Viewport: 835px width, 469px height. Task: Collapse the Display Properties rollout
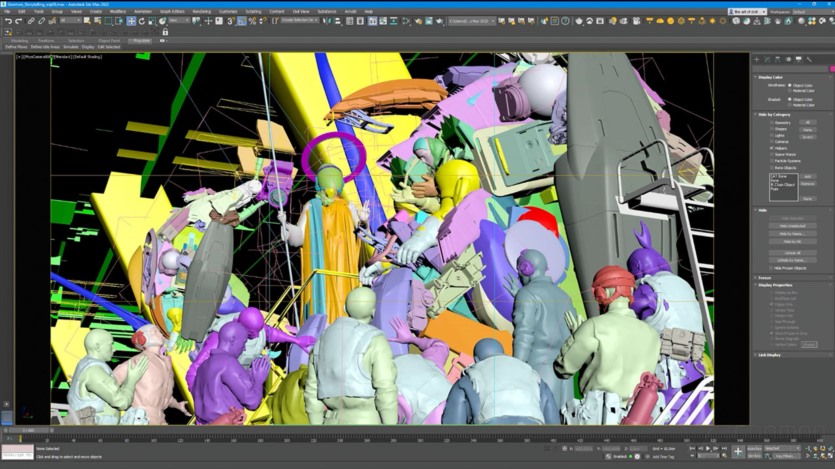click(x=775, y=285)
